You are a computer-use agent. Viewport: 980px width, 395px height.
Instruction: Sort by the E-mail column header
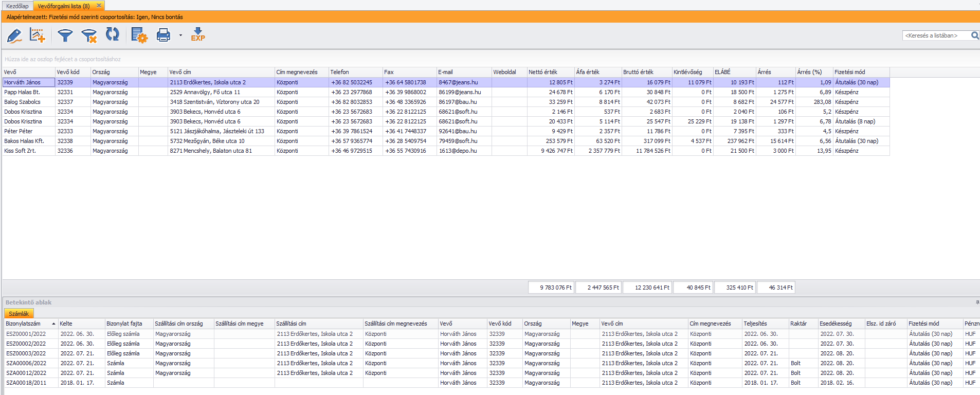[464, 72]
